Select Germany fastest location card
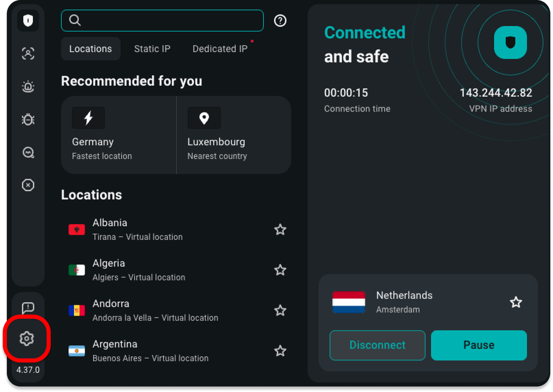 (119, 135)
